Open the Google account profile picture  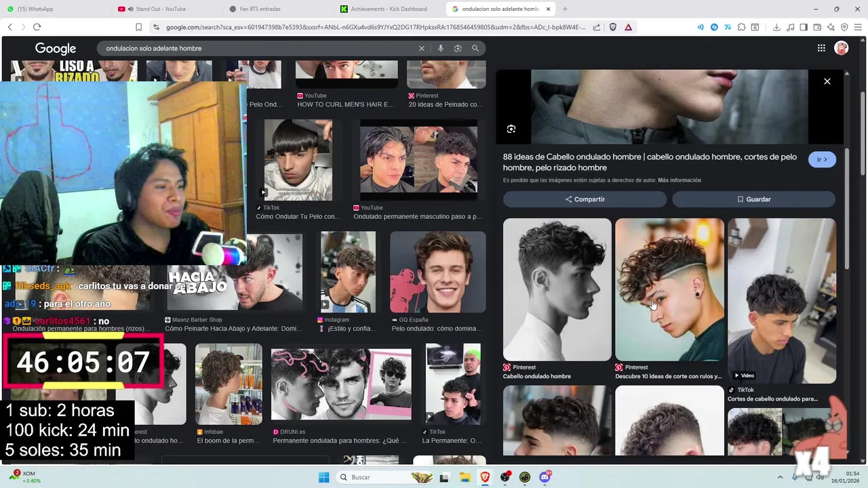pos(842,48)
